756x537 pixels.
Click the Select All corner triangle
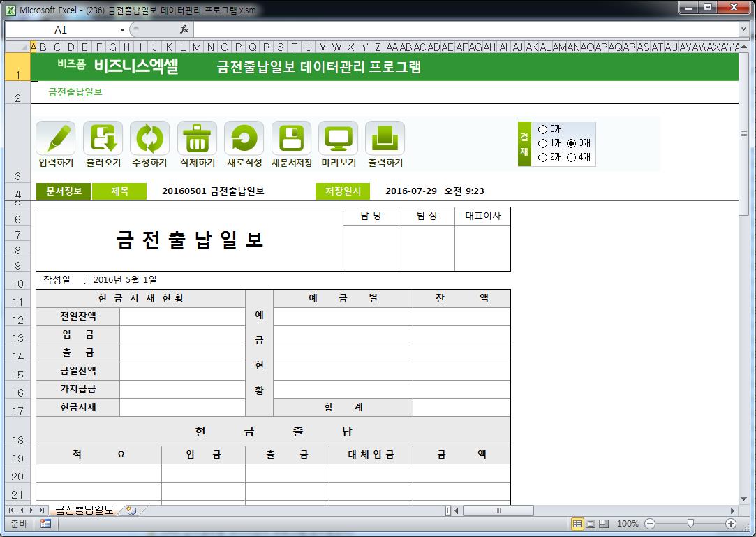coord(17,47)
